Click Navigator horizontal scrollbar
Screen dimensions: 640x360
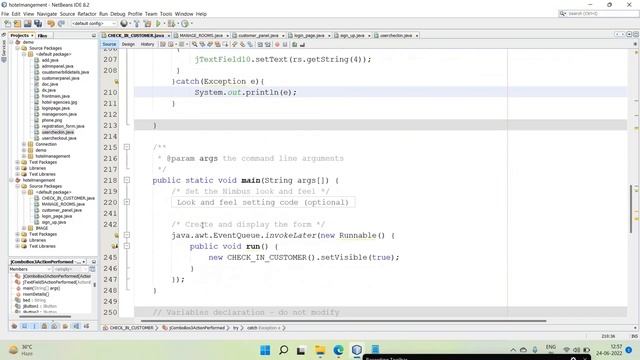point(44,316)
